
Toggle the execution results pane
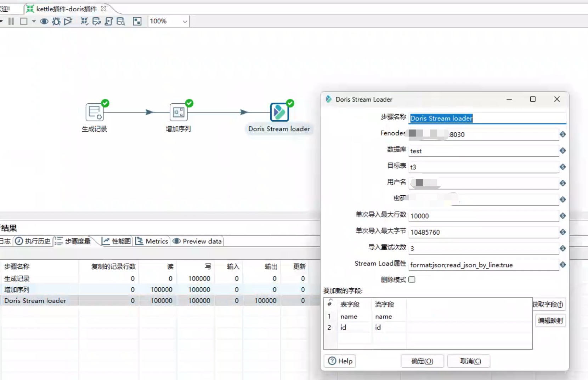(137, 21)
